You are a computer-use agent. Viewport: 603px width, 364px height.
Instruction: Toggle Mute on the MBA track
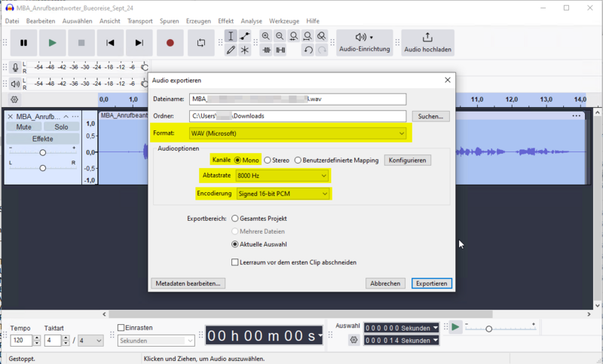coord(24,127)
